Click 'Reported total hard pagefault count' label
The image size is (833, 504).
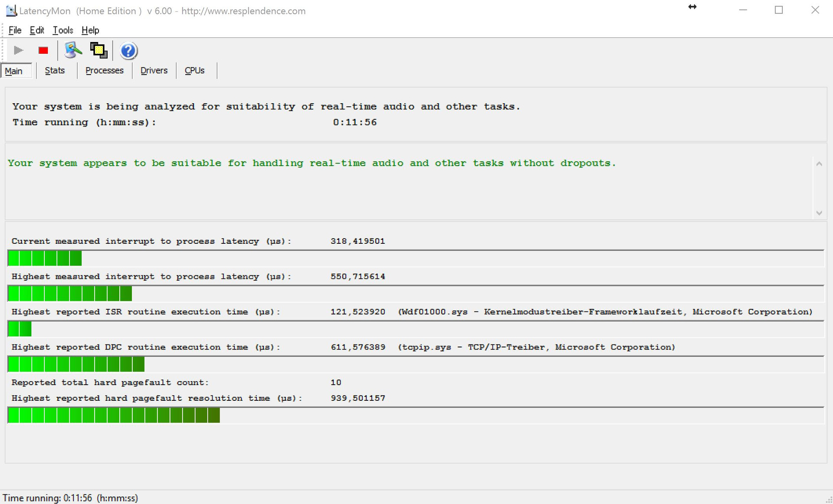(x=110, y=383)
